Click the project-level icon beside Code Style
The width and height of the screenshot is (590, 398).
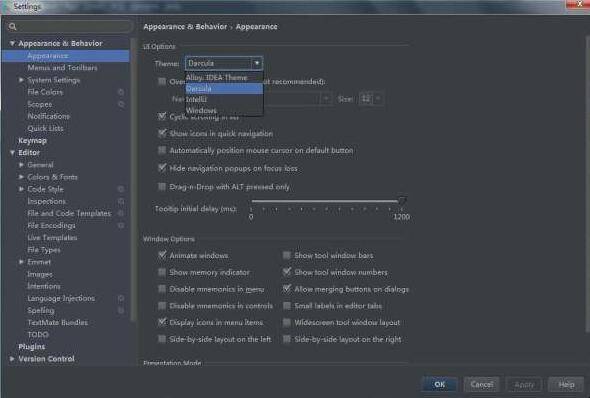pyautogui.click(x=121, y=189)
